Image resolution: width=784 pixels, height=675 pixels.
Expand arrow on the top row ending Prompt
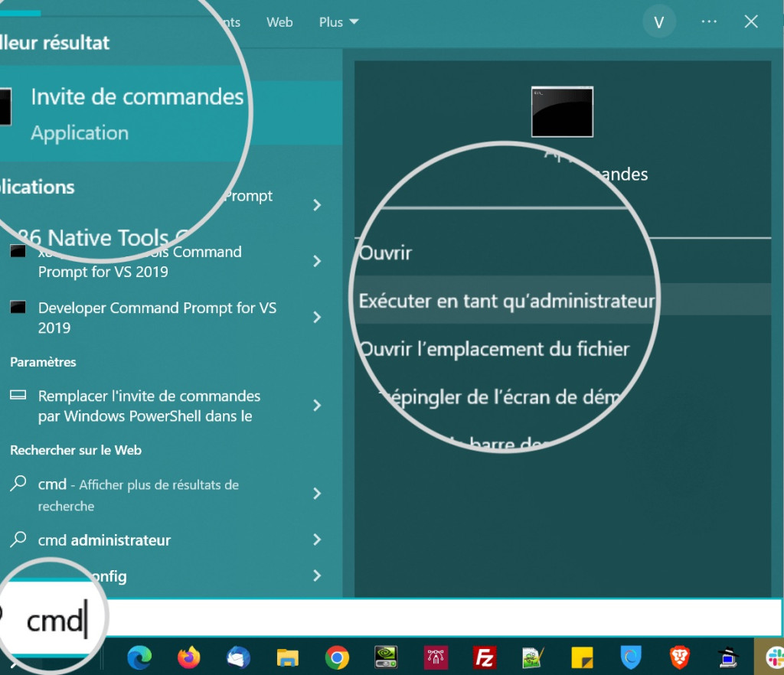[x=317, y=205]
